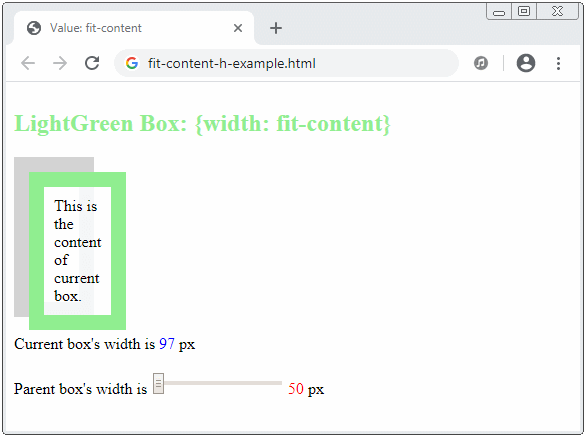Maximize the browser window
Screen dimensions: 586x435
524,11
